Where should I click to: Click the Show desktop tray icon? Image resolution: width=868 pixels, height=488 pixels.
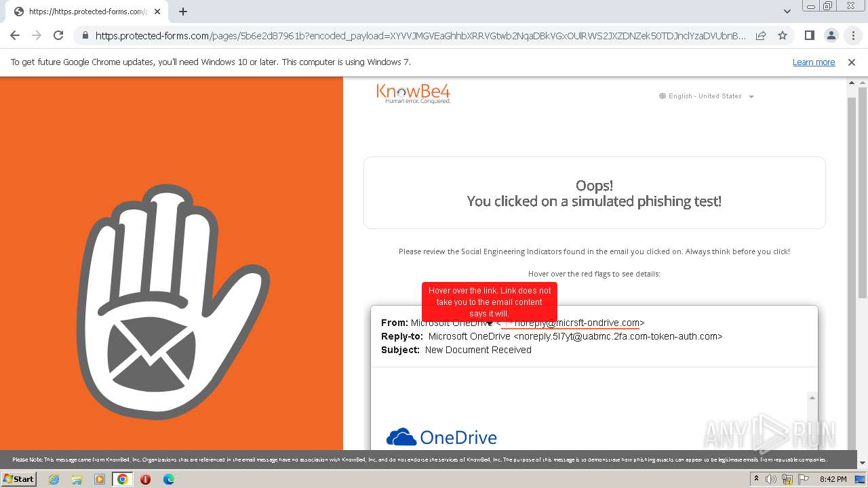tap(861, 479)
